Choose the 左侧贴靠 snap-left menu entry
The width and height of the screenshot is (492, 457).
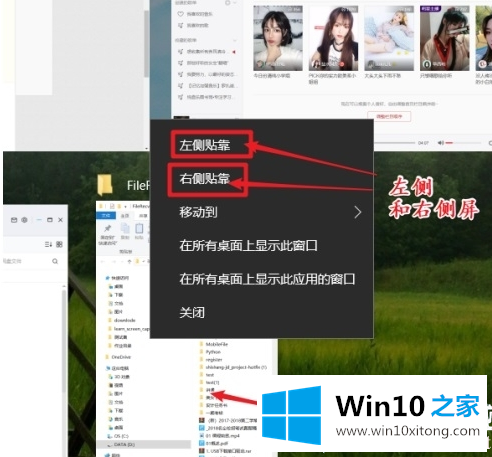point(204,145)
